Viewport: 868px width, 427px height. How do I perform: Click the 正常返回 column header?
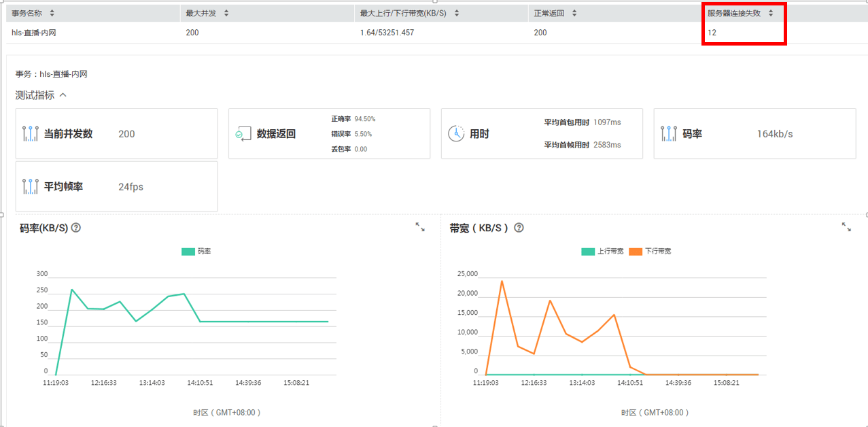point(550,13)
